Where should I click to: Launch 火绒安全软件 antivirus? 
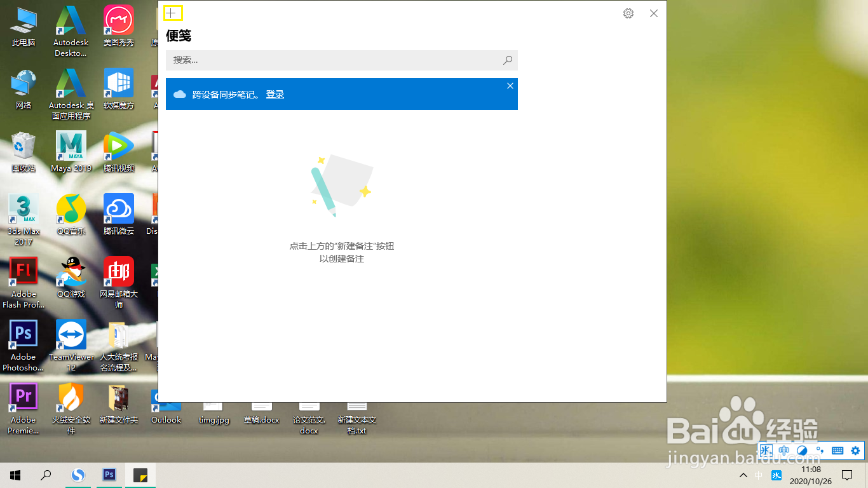coord(71,397)
